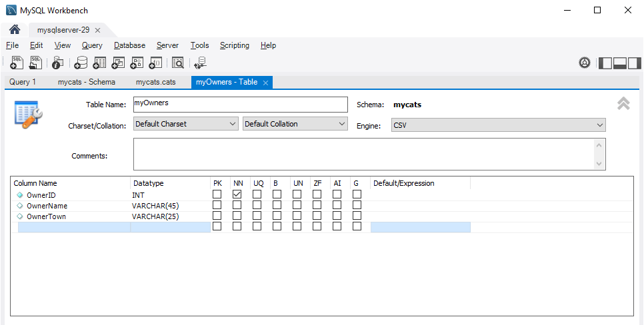Search table data toolbar icon

[x=178, y=63]
